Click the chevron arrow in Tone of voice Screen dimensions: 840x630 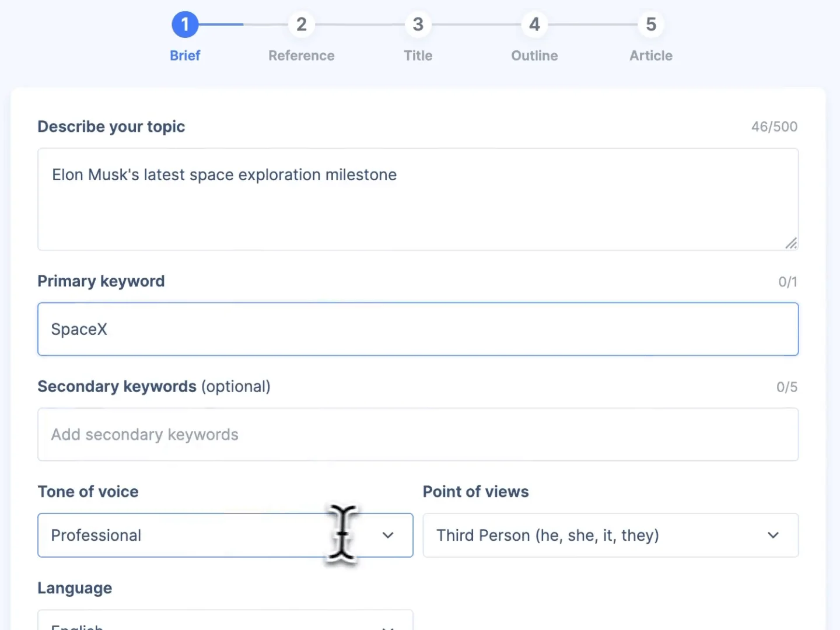[388, 535]
